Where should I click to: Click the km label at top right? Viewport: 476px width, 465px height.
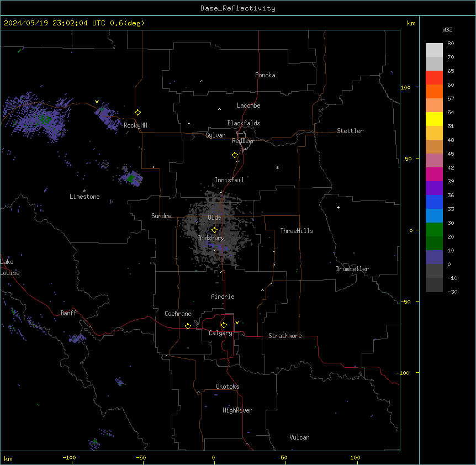[x=411, y=23]
